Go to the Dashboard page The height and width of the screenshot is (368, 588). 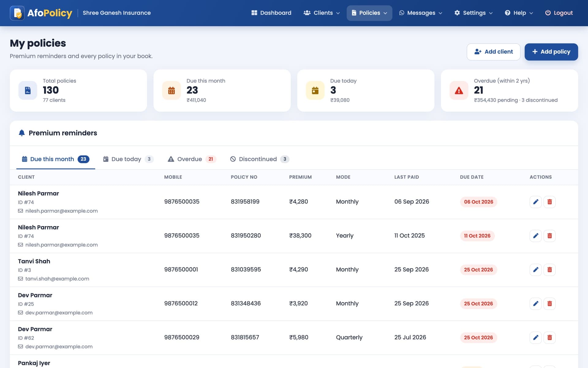[x=271, y=13]
